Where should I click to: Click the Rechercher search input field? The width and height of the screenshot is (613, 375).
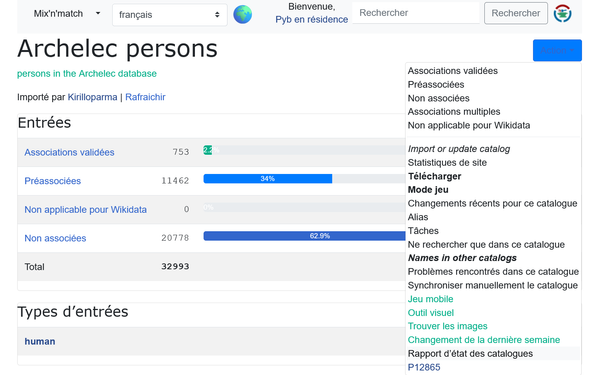click(416, 13)
